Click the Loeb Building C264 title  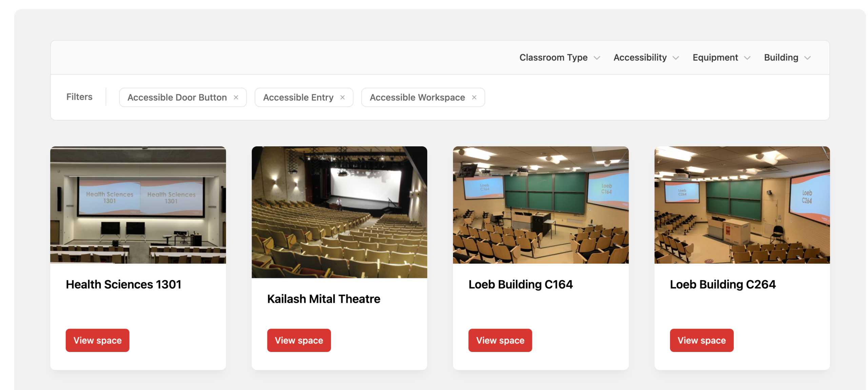(x=723, y=284)
